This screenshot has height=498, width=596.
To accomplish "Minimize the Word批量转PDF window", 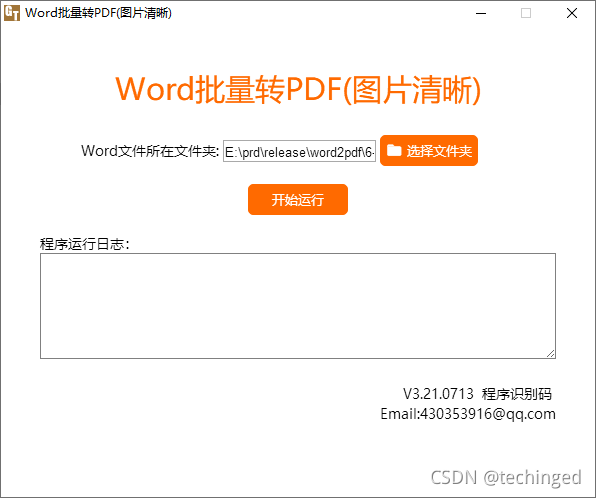I will point(481,13).
